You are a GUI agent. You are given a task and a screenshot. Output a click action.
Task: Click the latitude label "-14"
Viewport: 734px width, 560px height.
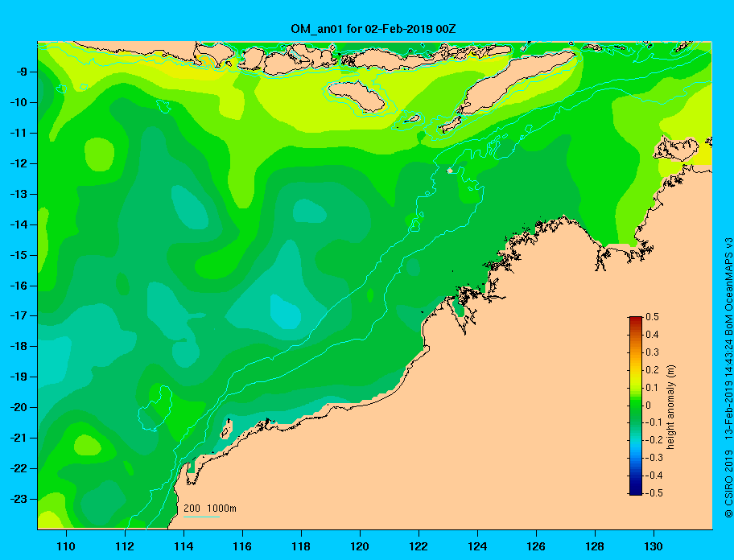point(18,224)
